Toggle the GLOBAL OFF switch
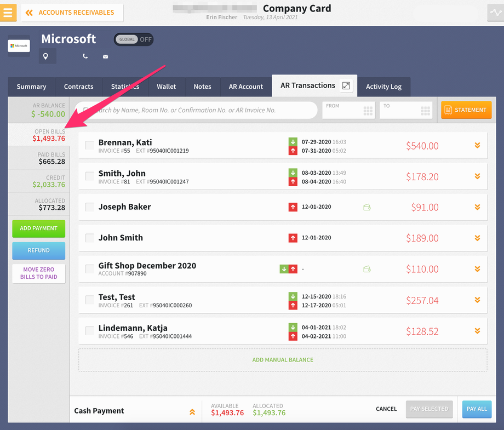 (133, 39)
